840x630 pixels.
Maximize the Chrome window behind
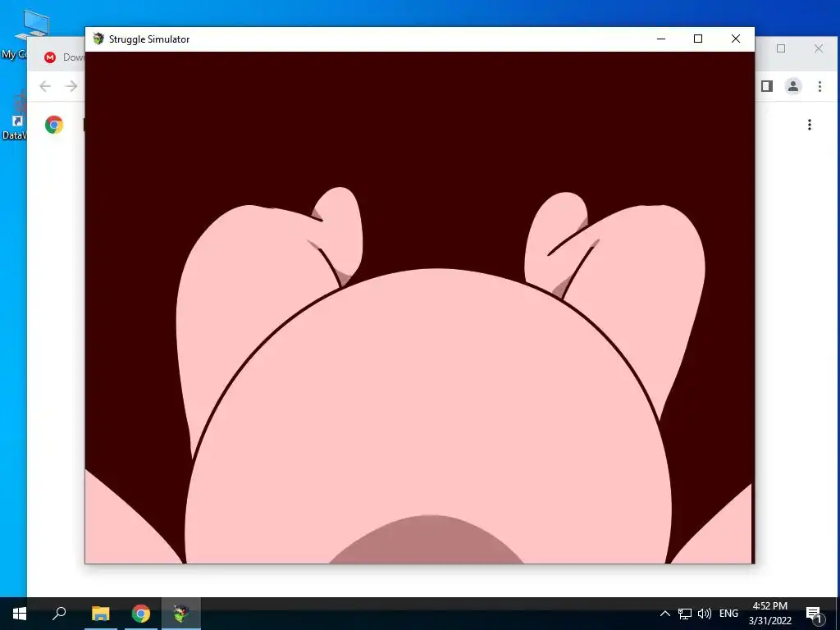[781, 48]
